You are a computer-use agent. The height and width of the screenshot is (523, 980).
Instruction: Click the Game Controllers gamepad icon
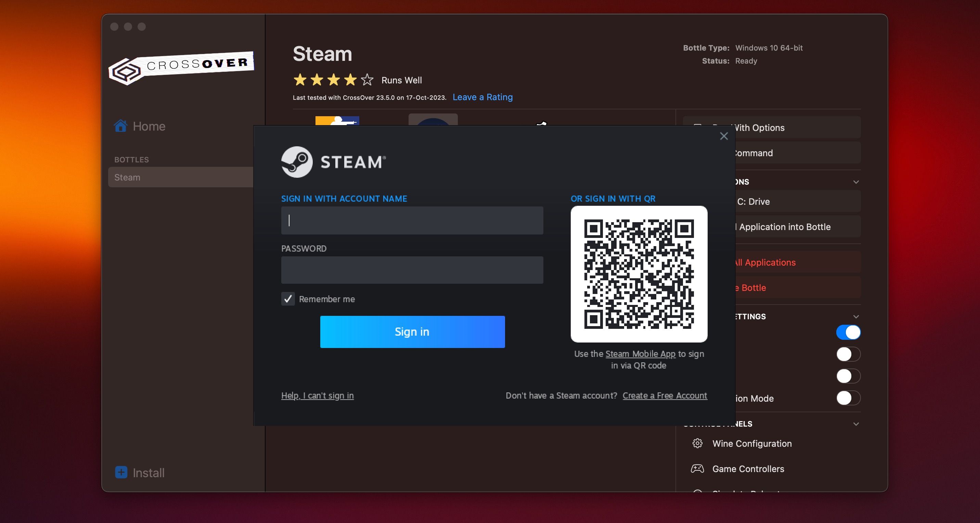[x=697, y=469]
